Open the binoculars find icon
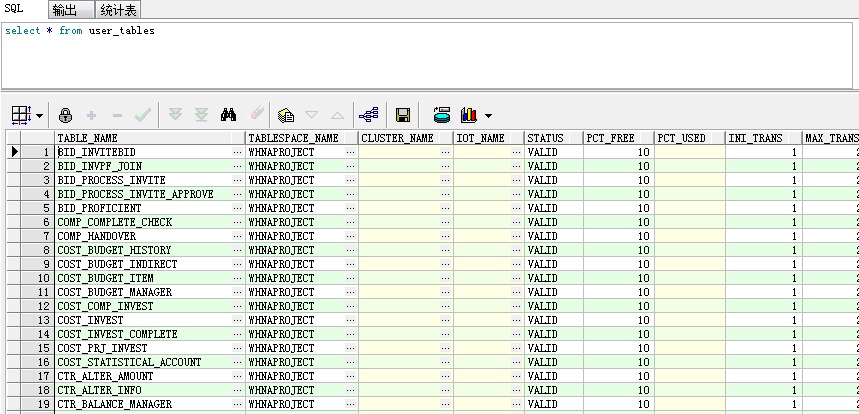The width and height of the screenshot is (859, 414). click(x=228, y=114)
